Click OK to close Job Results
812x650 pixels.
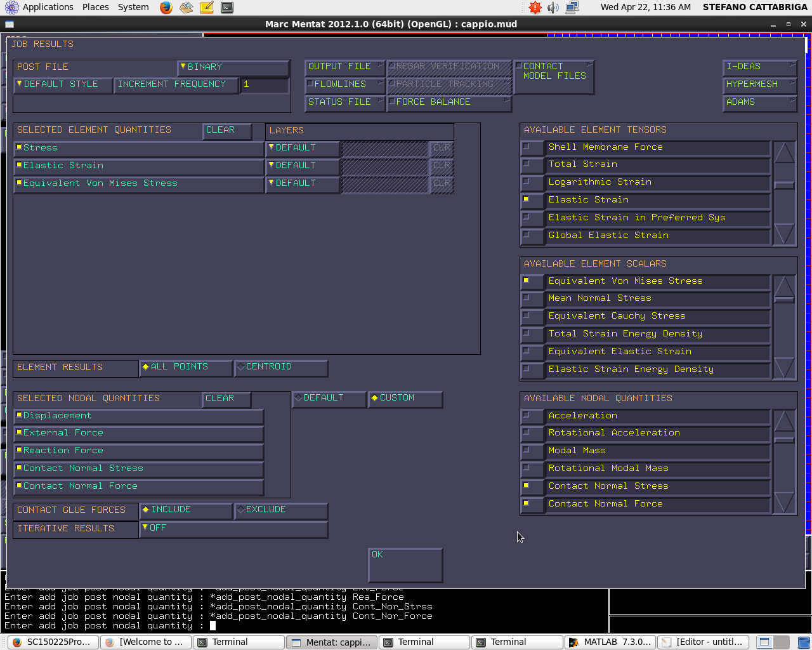pos(405,566)
